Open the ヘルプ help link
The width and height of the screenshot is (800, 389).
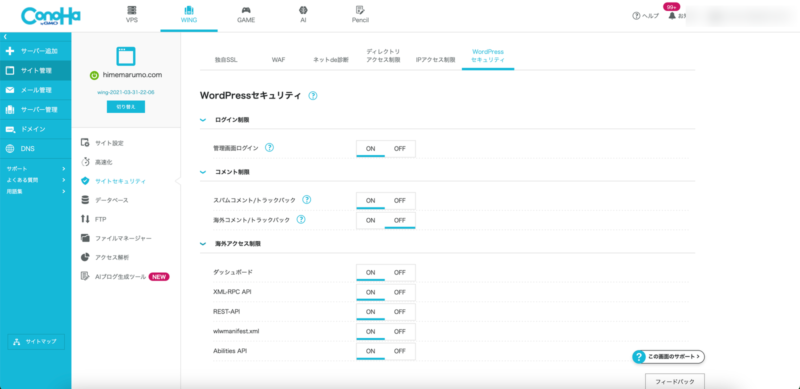coord(645,16)
